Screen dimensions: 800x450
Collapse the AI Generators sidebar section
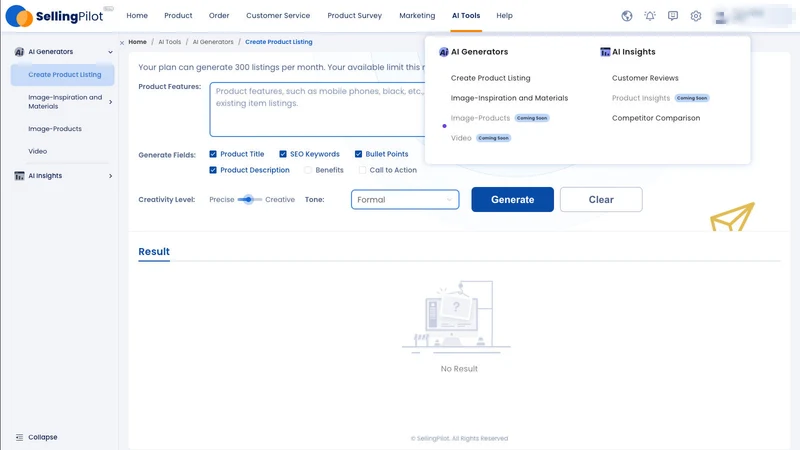(x=110, y=52)
